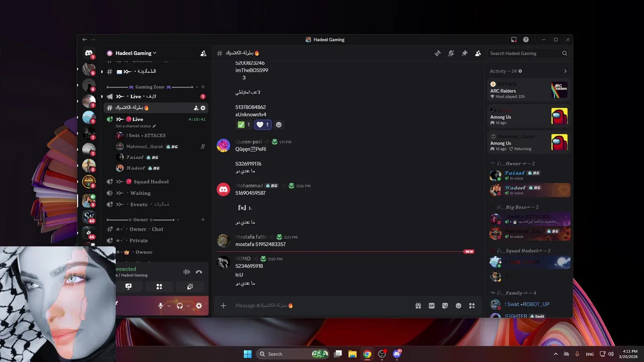Click create invite icon on selected channel
644x362 pixels.
point(196,108)
